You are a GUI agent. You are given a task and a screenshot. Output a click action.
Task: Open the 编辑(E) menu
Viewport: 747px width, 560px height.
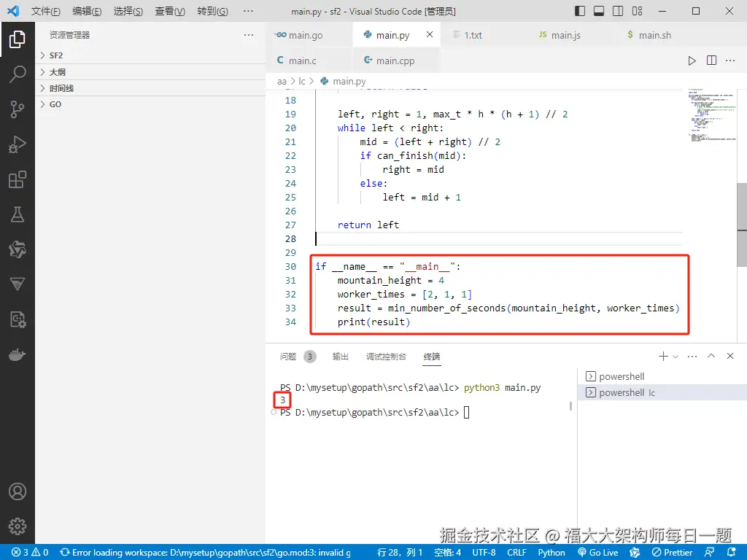(88, 11)
